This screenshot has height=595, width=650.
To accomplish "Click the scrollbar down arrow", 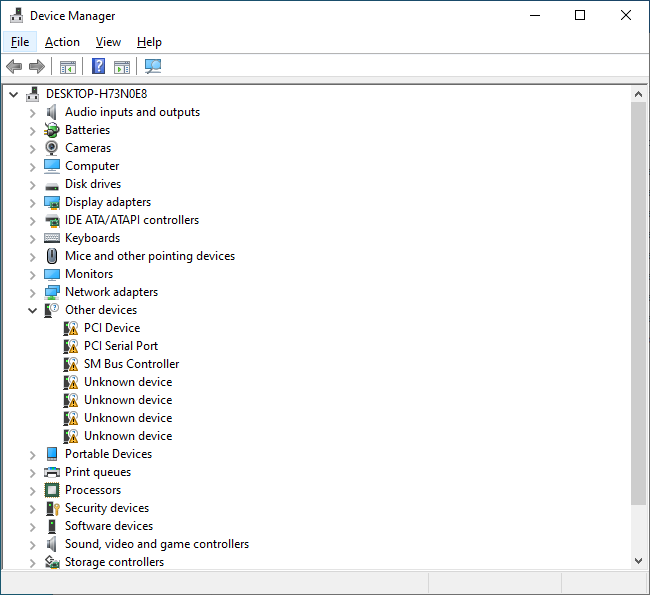I will point(638,561).
